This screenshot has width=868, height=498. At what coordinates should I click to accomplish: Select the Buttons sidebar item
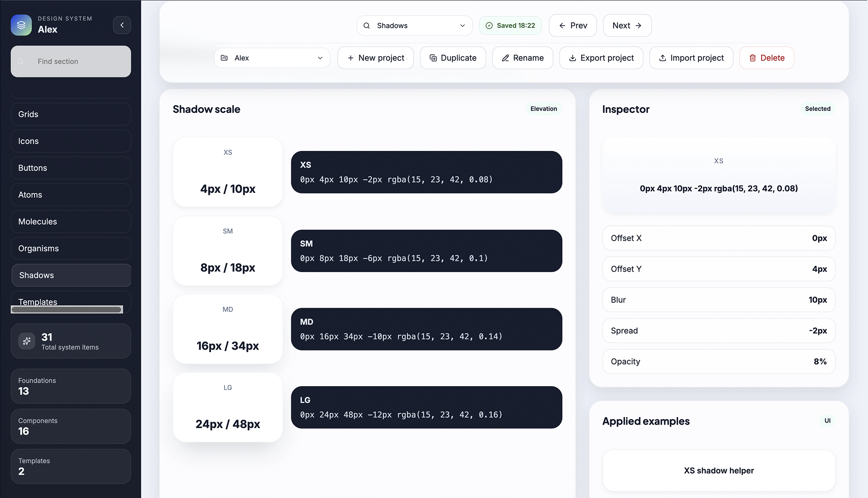(x=71, y=168)
